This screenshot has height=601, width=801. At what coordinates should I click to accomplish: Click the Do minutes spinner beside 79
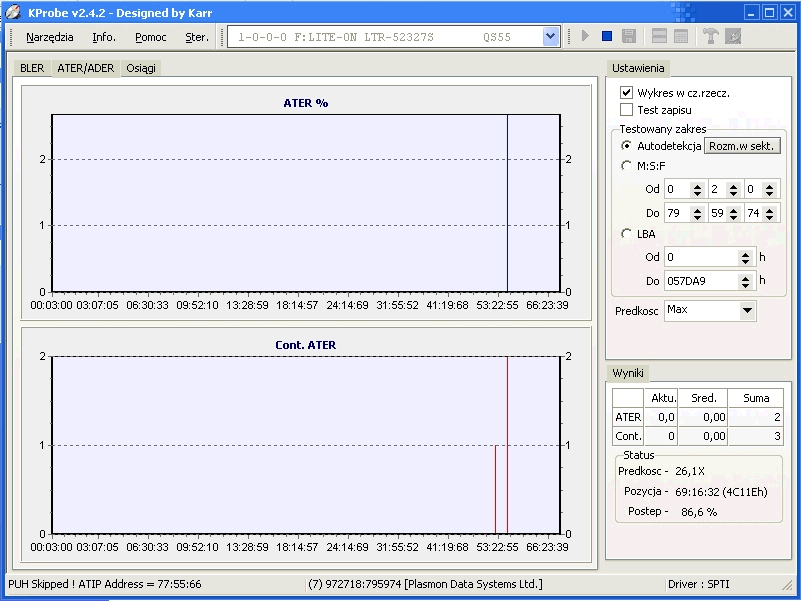pos(698,213)
